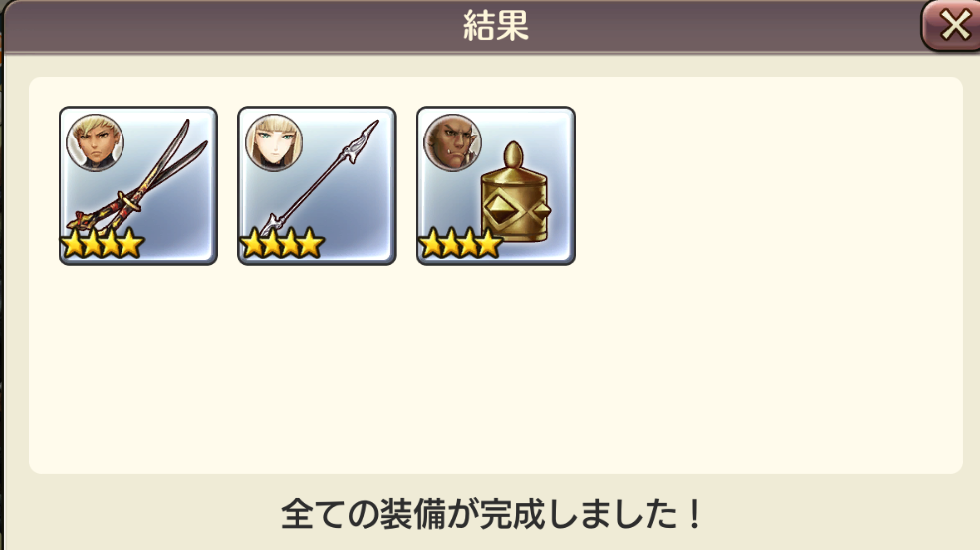Image resolution: width=980 pixels, height=550 pixels.
Task: Click the 結果 title text
Action: click(496, 26)
